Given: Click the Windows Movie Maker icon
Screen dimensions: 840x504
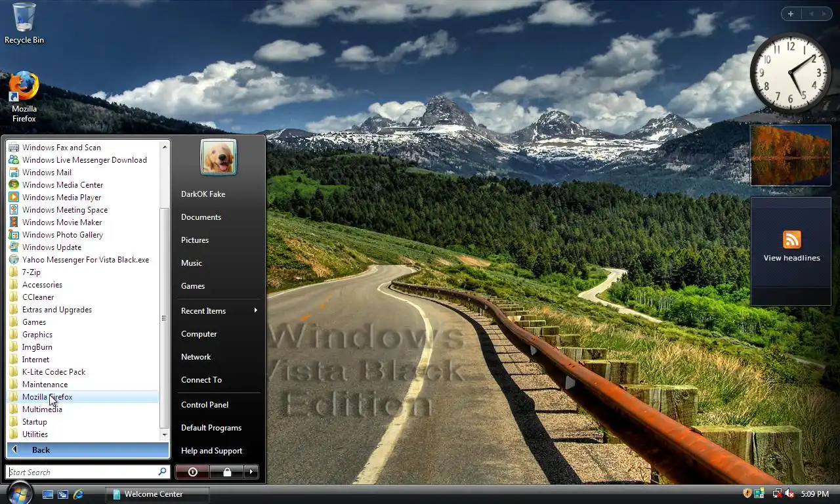Looking at the screenshot, I should coord(14,222).
